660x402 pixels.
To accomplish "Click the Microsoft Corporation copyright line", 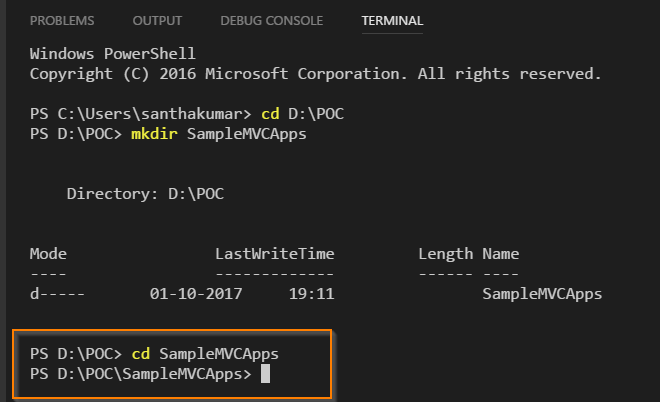I will point(315,73).
